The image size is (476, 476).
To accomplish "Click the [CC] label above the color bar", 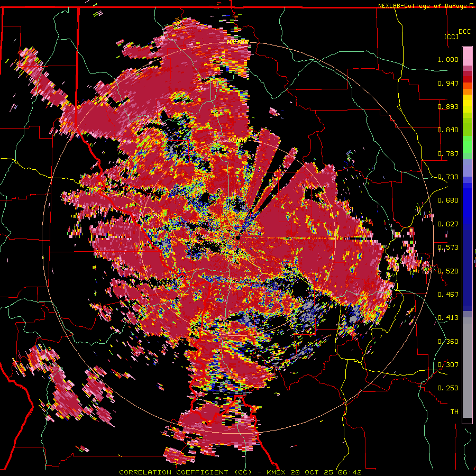I will click(451, 36).
